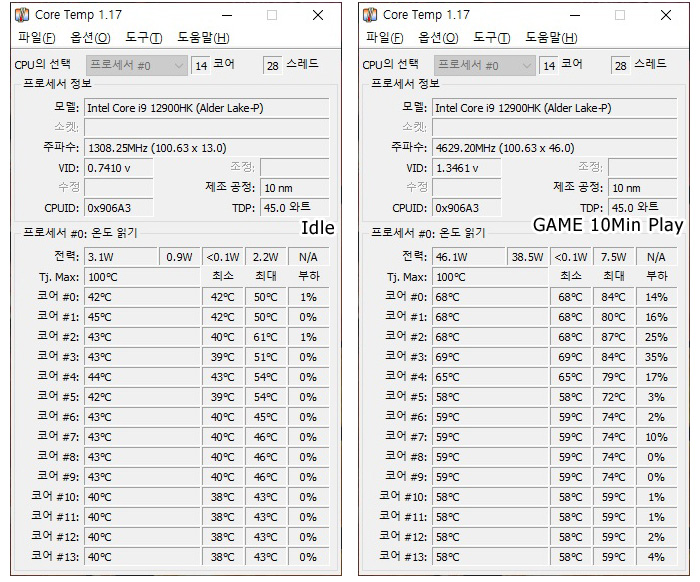Screen dimensions: 700x582
Task: Select model field in left Idle window
Action: (x=207, y=108)
